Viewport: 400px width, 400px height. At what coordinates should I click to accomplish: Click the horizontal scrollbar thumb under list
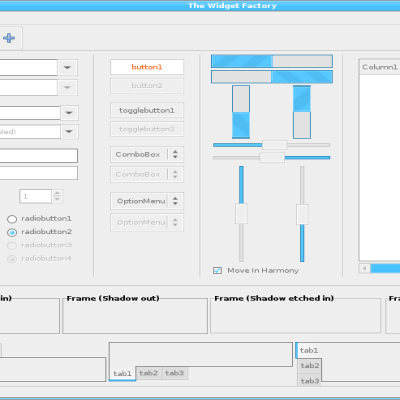click(x=385, y=268)
